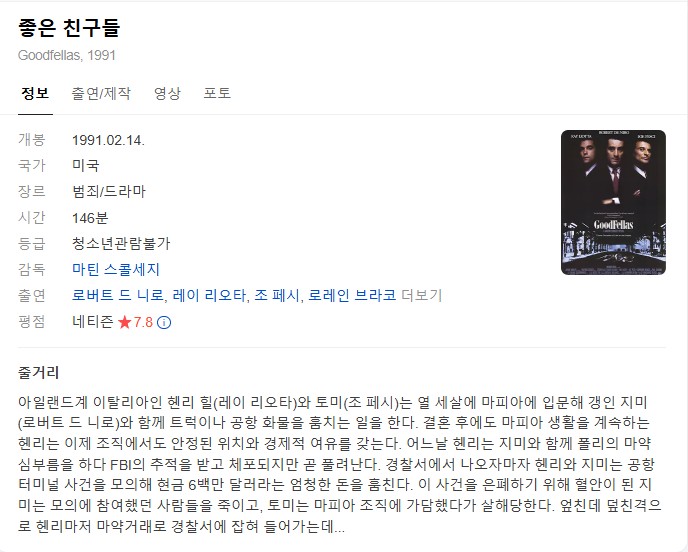Click the 7.8 netizen score
688x552 pixels.
click(x=143, y=322)
